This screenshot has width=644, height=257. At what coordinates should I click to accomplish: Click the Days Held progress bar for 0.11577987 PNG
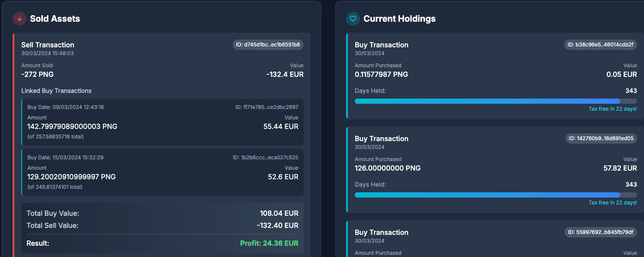(x=495, y=101)
